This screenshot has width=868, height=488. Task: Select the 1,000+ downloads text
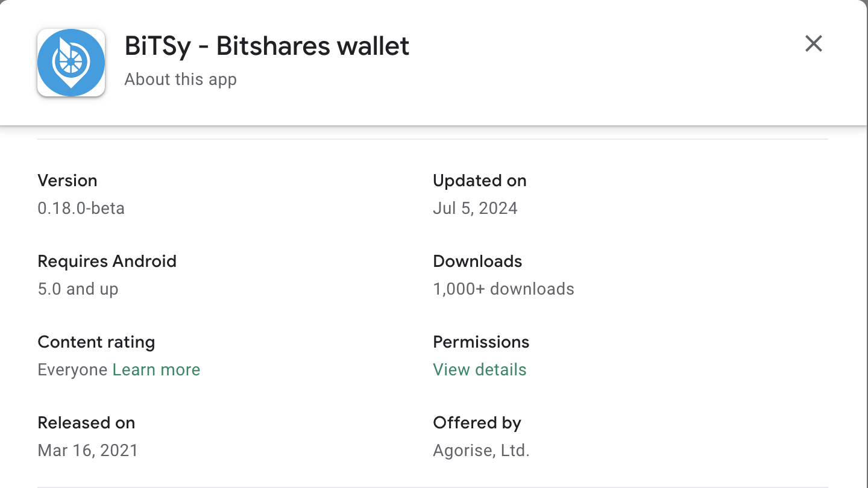[x=503, y=289]
